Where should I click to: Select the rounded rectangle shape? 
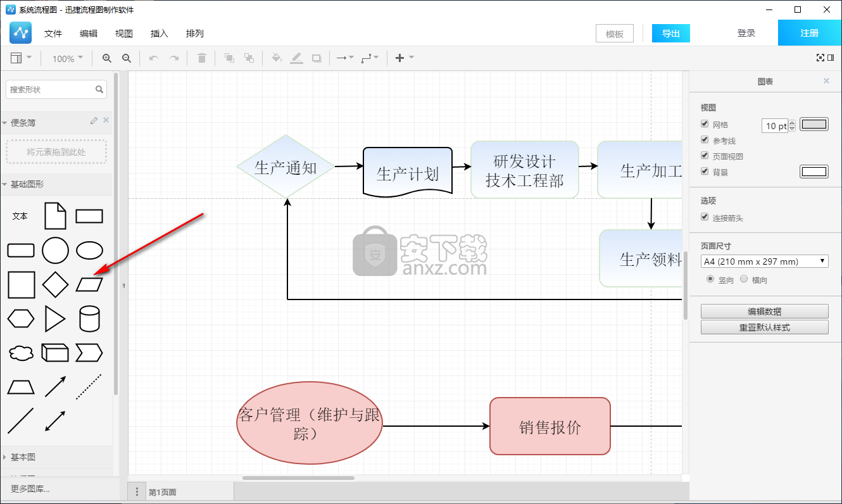[x=21, y=250]
